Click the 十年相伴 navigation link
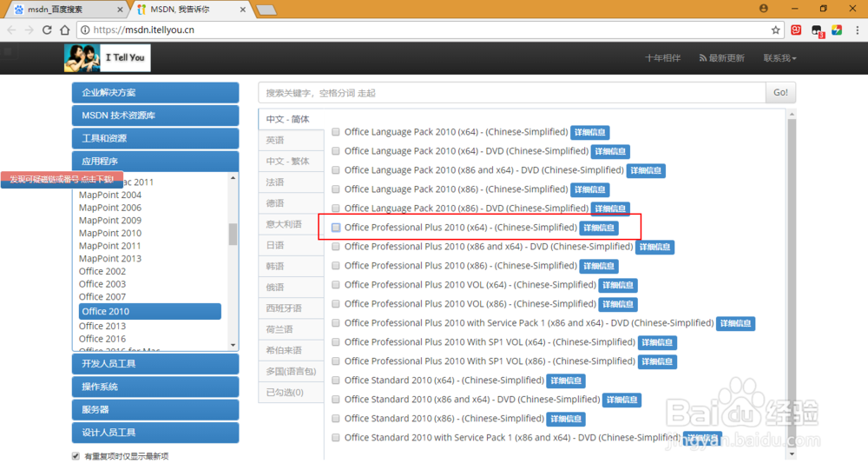This screenshot has width=868, height=470. click(x=662, y=58)
